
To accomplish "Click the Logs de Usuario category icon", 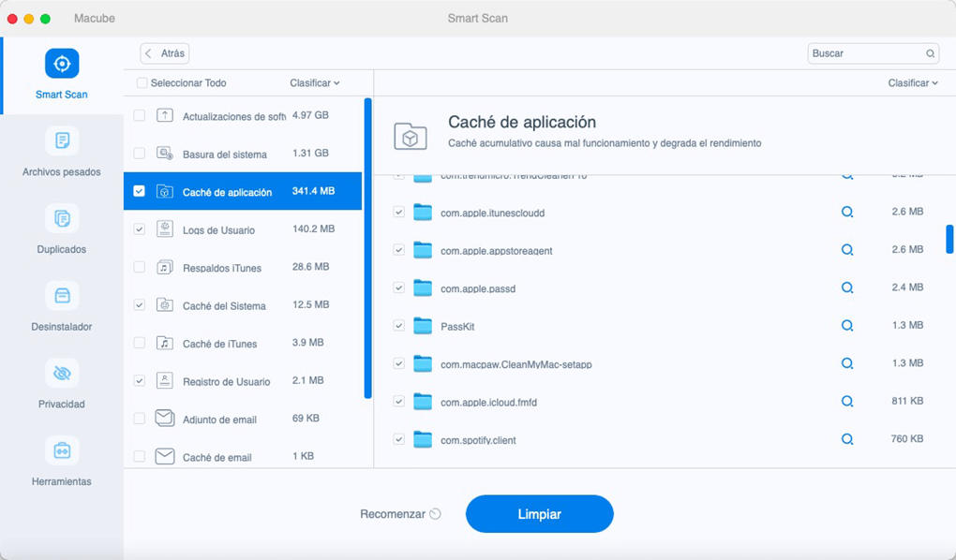I will [x=165, y=228].
